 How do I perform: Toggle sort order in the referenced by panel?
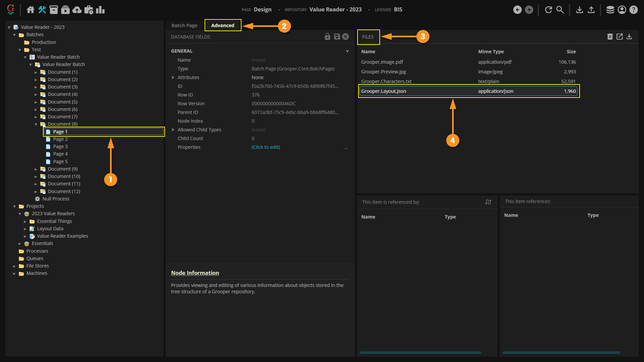[x=488, y=202]
